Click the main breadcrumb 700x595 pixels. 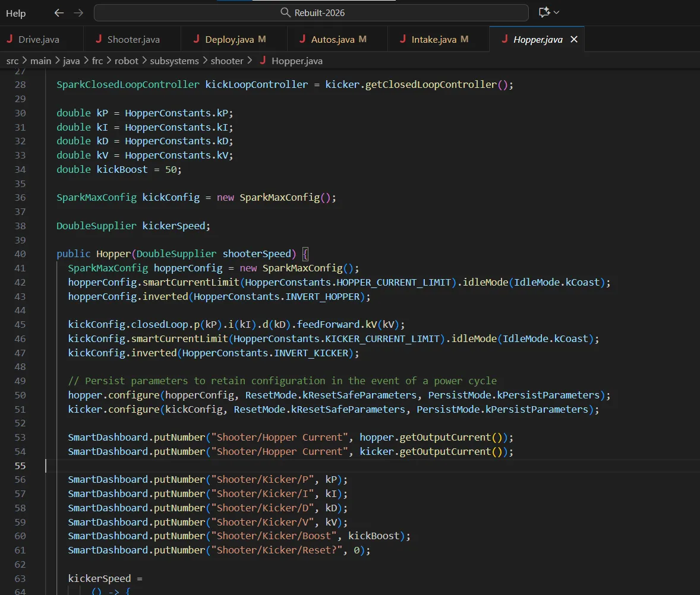tap(40, 61)
